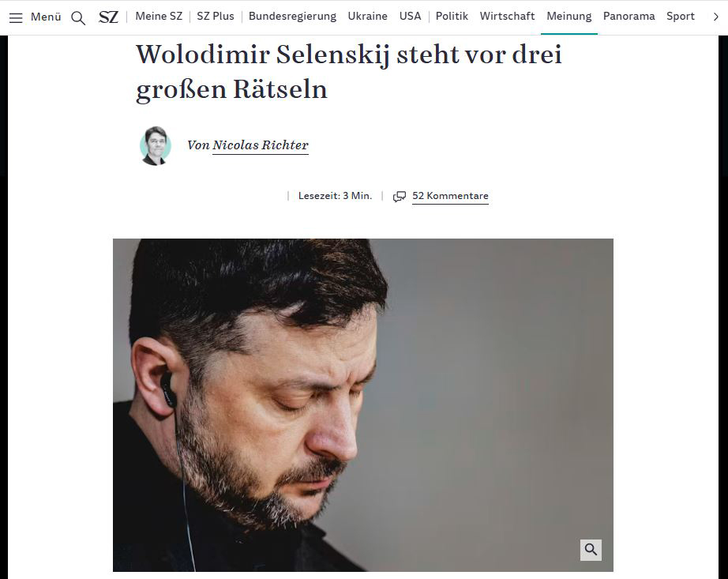Open the Panorama section
This screenshot has width=728, height=579.
point(629,17)
